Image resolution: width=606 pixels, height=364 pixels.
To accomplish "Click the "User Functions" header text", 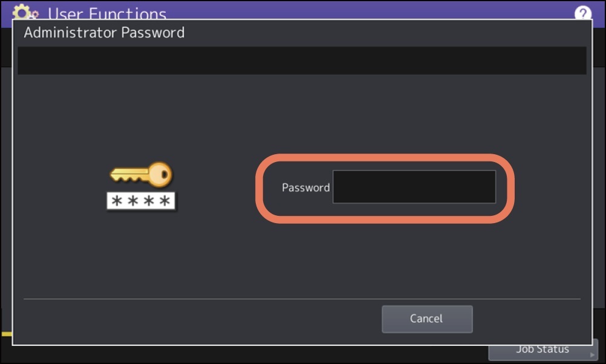I will (x=106, y=13).
